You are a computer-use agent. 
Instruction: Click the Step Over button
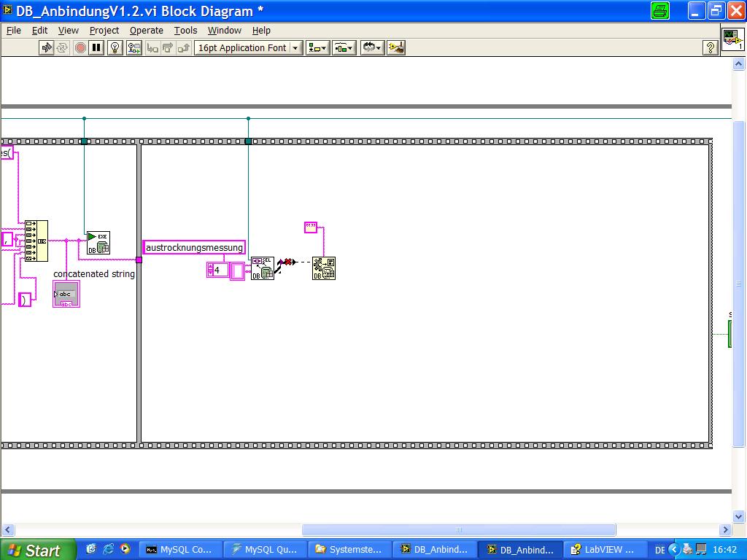pos(169,47)
